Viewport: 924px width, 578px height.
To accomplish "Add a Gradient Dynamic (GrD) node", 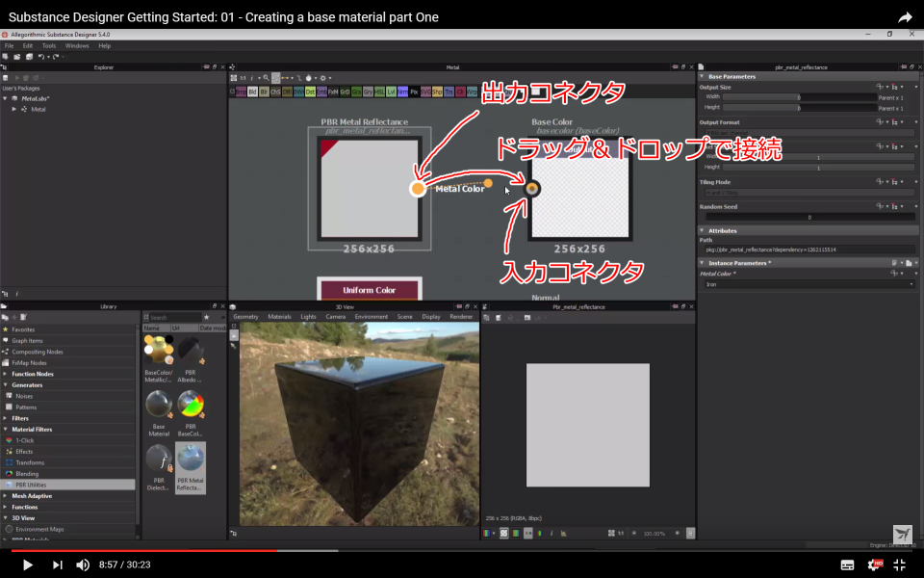I will (x=345, y=92).
